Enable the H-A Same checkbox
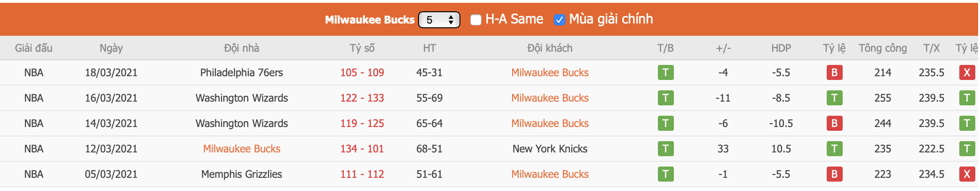The image size is (980, 191). coord(476,20)
